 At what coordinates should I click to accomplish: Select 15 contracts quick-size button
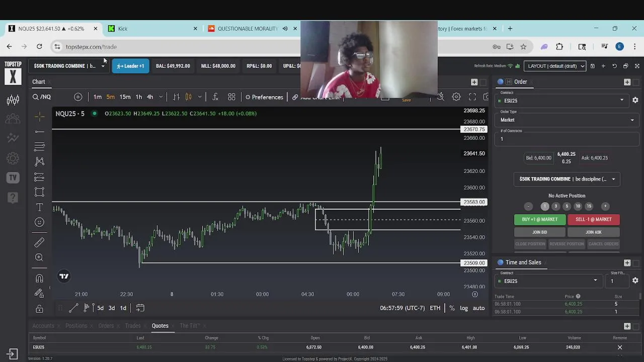pyautogui.click(x=589, y=206)
